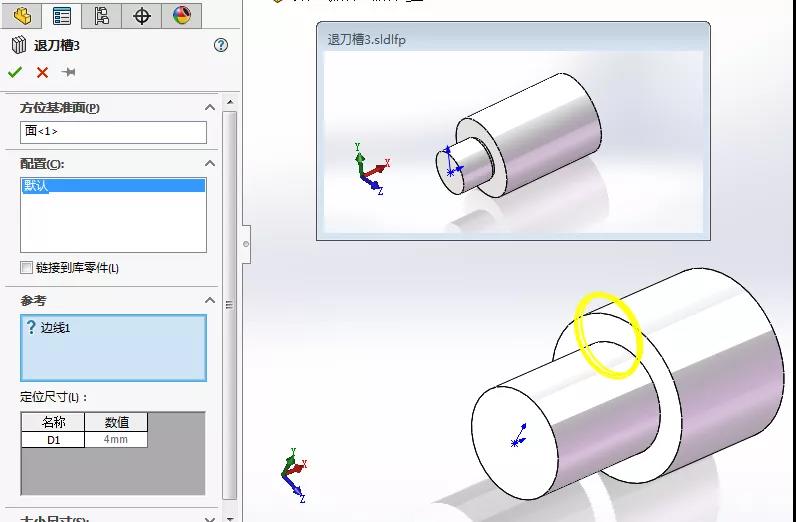Enable the 链接到库零件 checkbox

27,268
